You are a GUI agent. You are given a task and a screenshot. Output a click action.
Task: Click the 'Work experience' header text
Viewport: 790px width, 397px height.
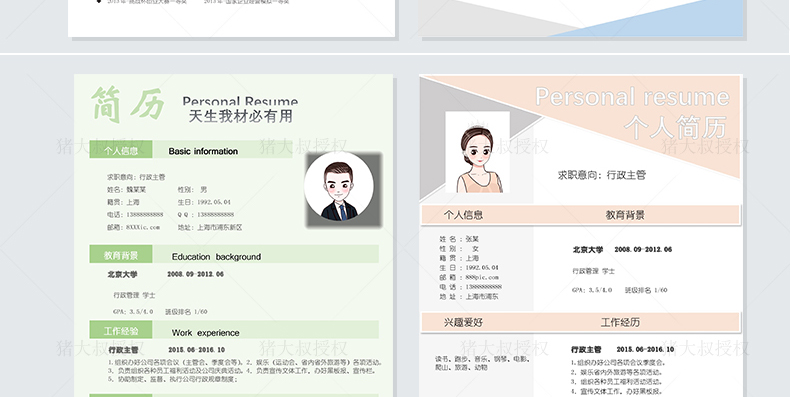point(206,333)
